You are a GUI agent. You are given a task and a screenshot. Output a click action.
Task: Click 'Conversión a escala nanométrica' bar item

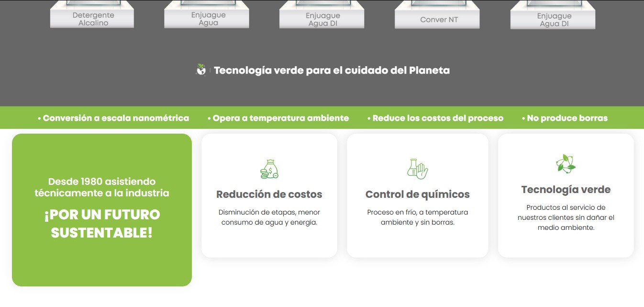point(113,118)
